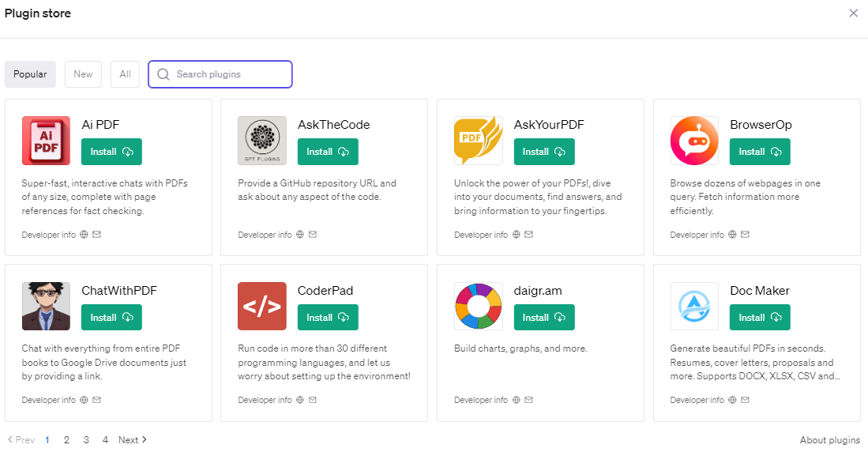Click the AskYourPDF plugin logo
This screenshot has height=452, width=868.
coord(478,141)
